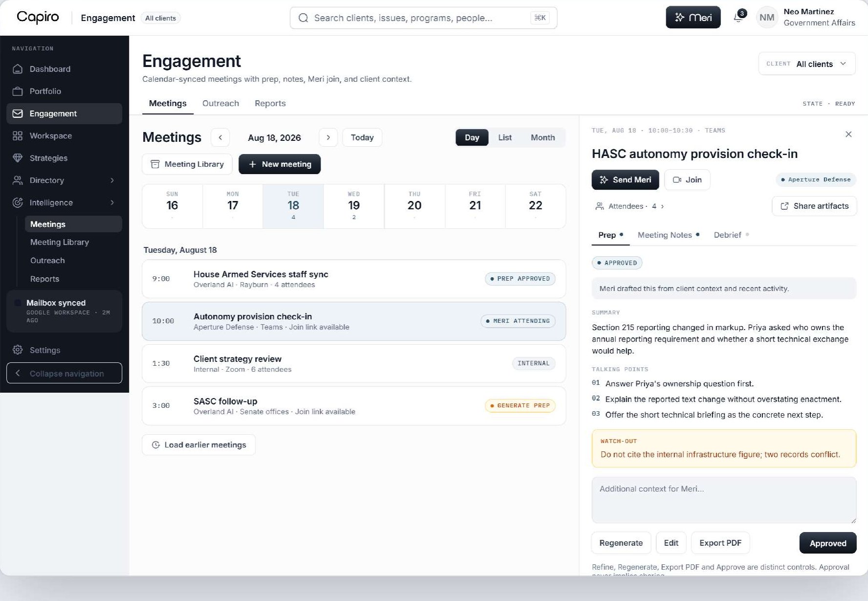868x601 pixels.
Task: Click the Edit button
Action: 671,543
